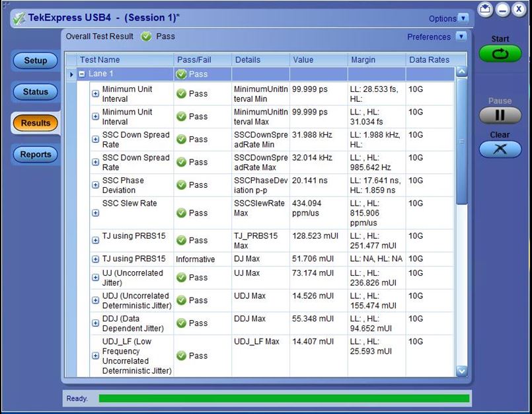This screenshot has width=532, height=414.
Task: Minimize the TekExpress window
Action: 502,10
